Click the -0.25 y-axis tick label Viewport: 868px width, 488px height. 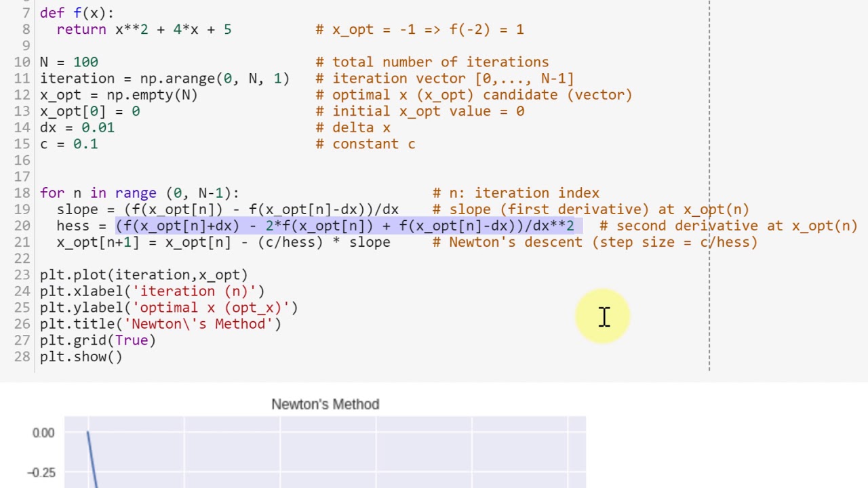click(x=41, y=472)
